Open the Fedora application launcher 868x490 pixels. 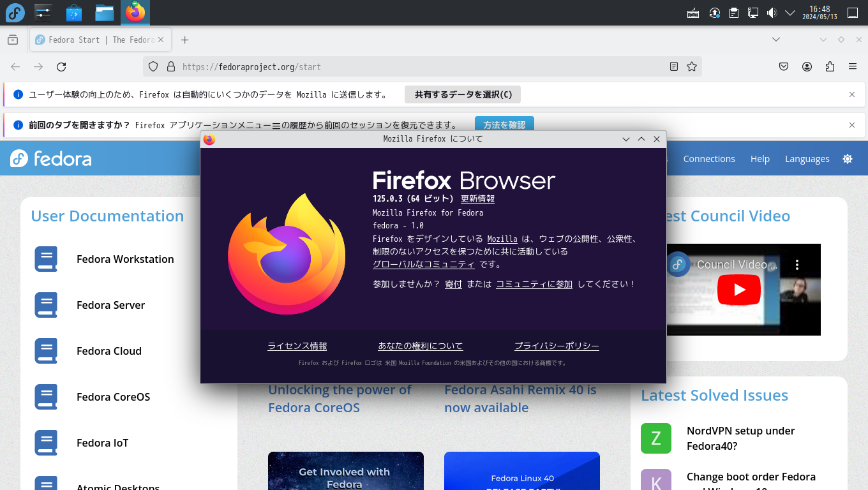(x=15, y=12)
